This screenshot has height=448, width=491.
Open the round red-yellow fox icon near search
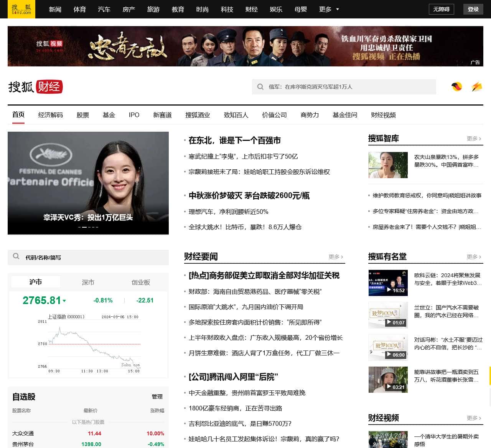pos(456,87)
